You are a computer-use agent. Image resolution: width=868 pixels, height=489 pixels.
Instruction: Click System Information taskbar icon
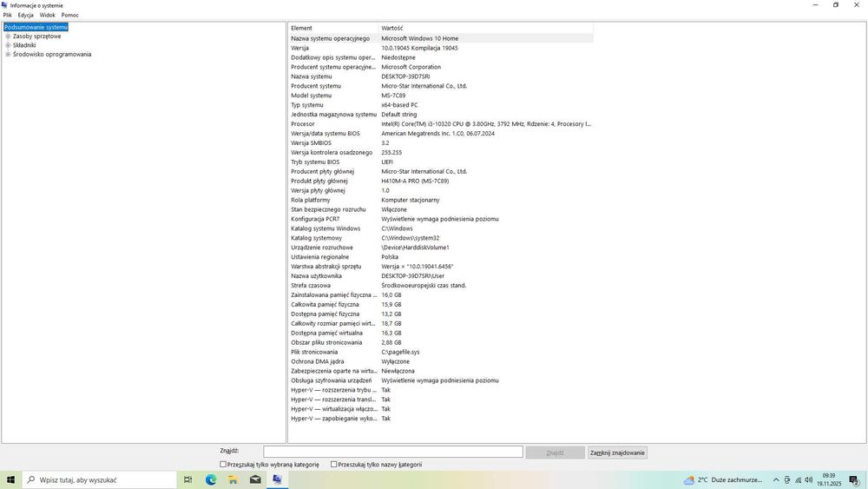[278, 479]
